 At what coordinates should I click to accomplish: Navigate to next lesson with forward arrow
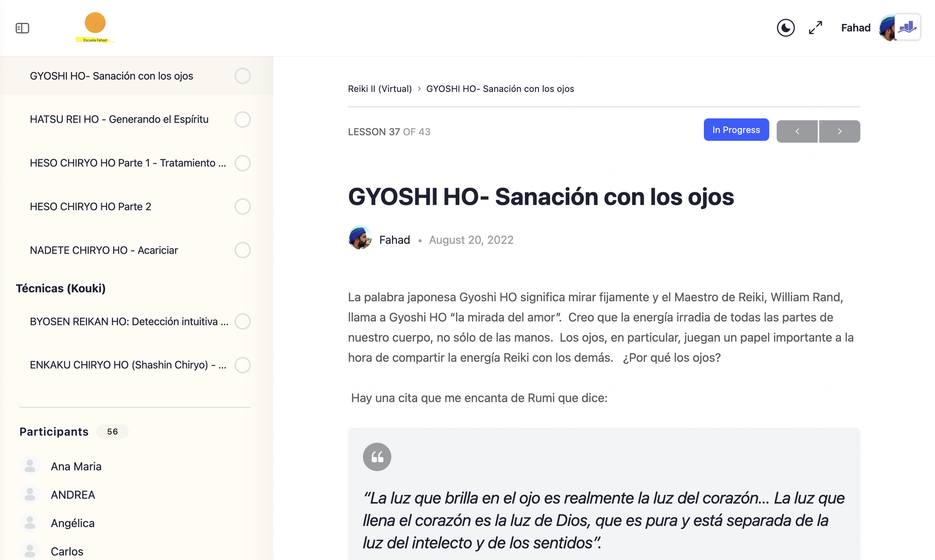coord(840,131)
